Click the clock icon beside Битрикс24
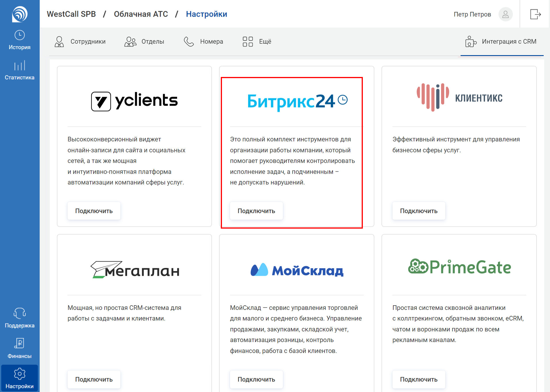Image resolution: width=550 pixels, height=392 pixels. pos(343,100)
